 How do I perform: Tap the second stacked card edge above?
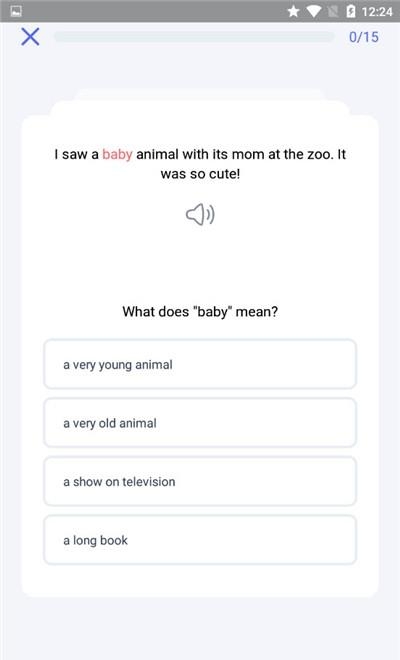[200, 94]
